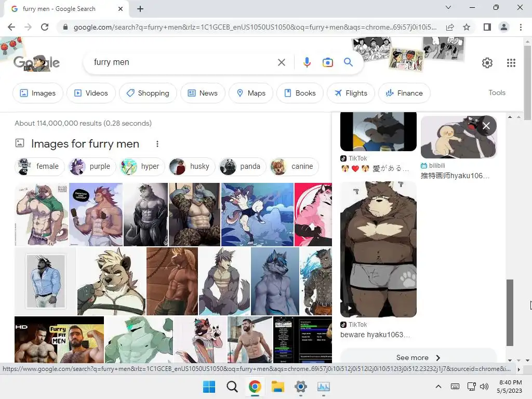Bookmark this page with the star icon

[467, 27]
